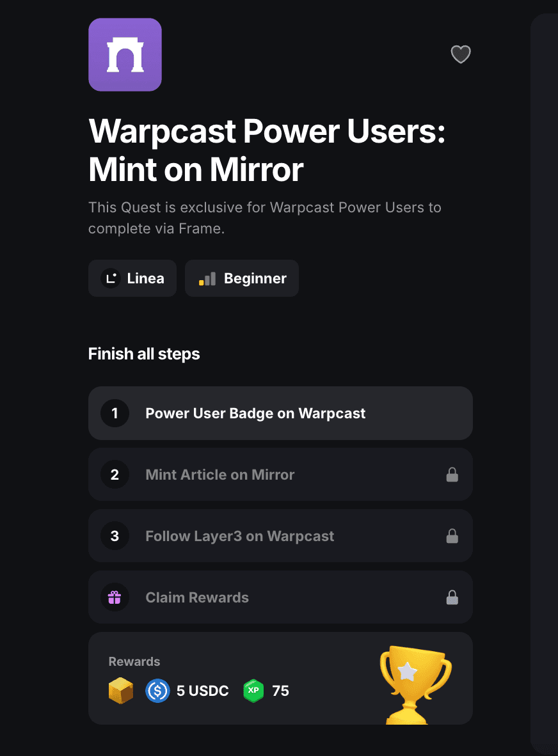Click the lock icon on Claim Rewards row
Image resolution: width=558 pixels, height=756 pixels.
click(452, 597)
